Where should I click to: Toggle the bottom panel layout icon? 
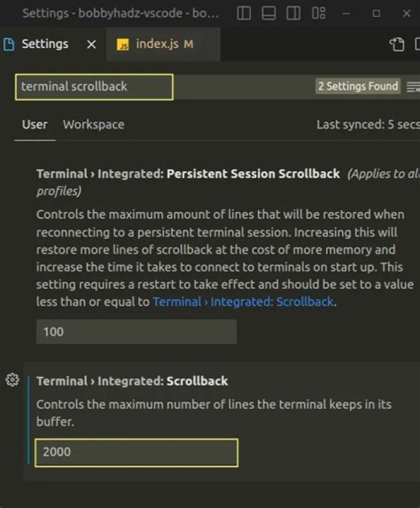[x=268, y=13]
